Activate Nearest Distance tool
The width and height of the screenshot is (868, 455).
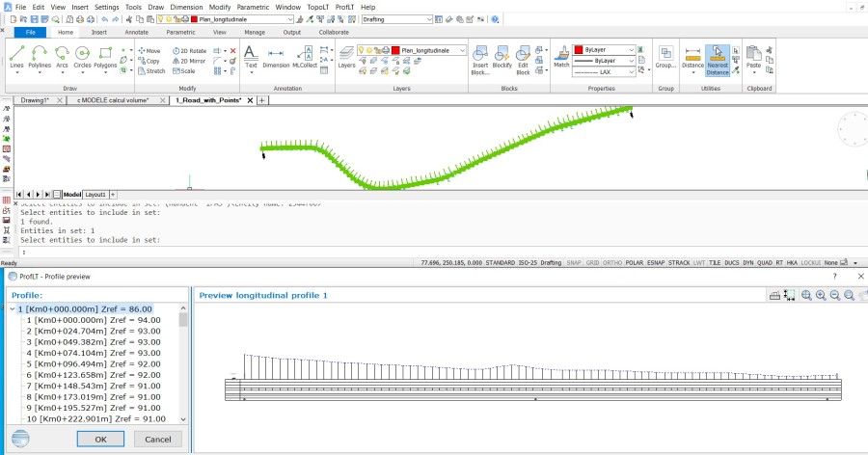pos(718,61)
